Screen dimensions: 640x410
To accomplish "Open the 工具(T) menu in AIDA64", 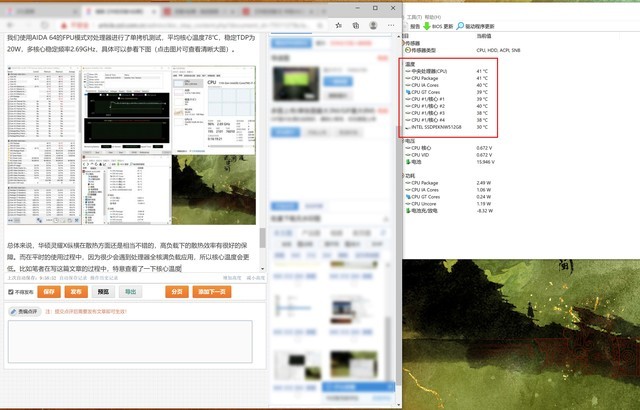I will pos(414,17).
